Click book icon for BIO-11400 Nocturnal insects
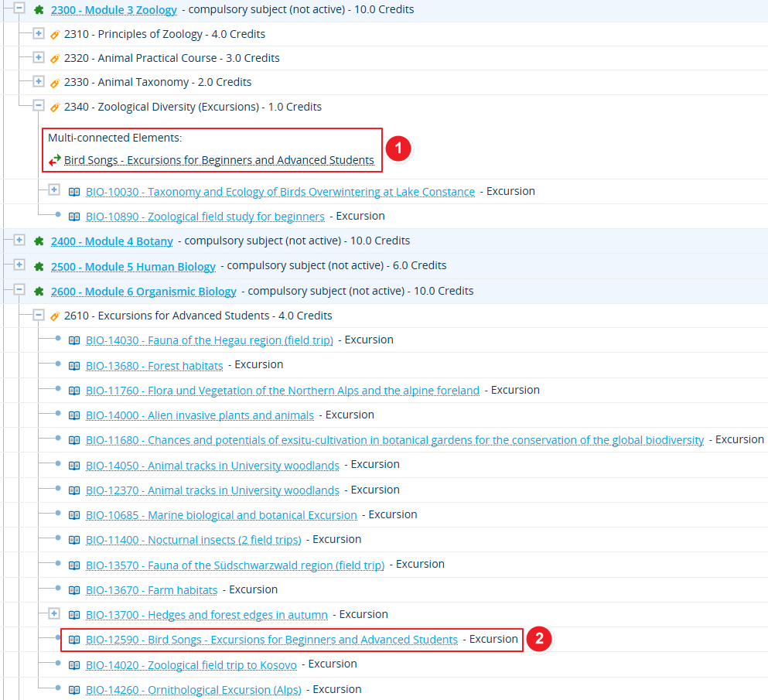The width and height of the screenshot is (768, 700). pyautogui.click(x=74, y=540)
